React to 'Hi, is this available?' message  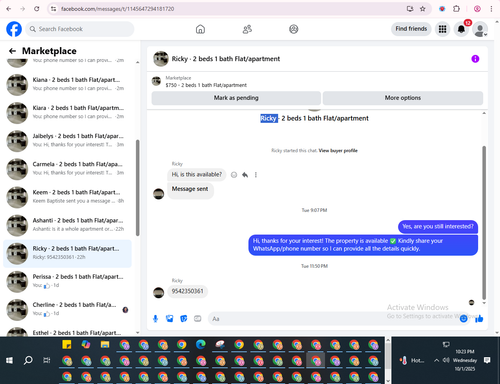[234, 175]
